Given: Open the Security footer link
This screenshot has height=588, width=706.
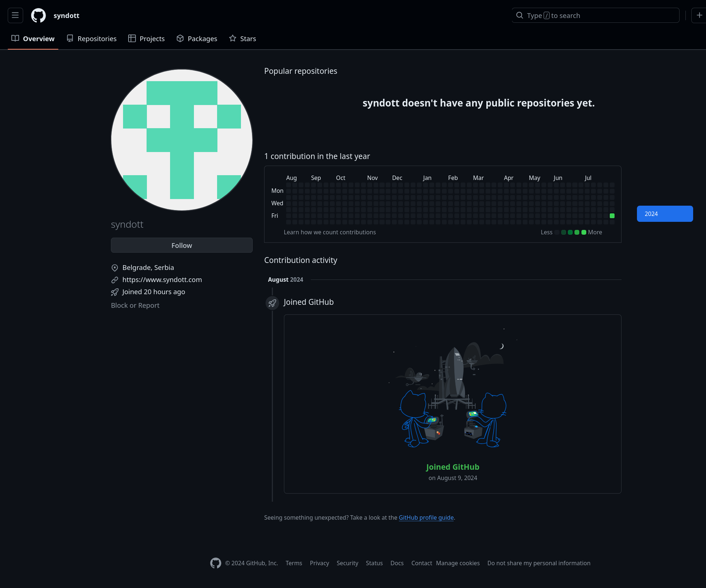Looking at the screenshot, I should click(x=347, y=563).
